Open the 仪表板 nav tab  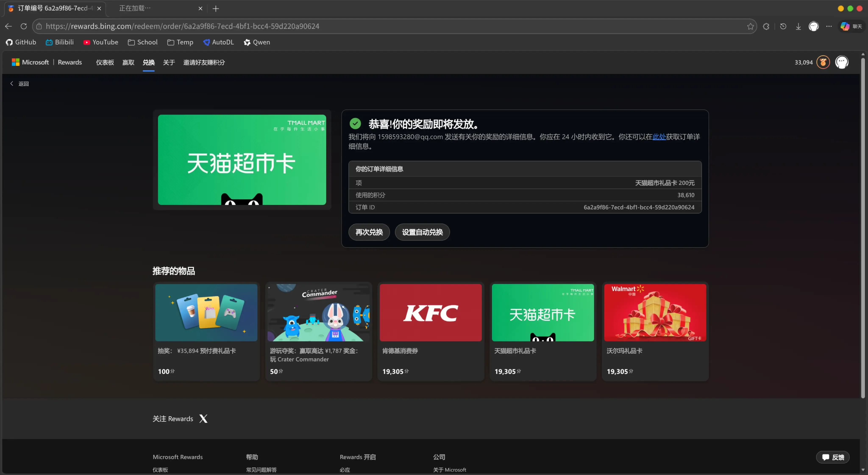click(x=105, y=62)
